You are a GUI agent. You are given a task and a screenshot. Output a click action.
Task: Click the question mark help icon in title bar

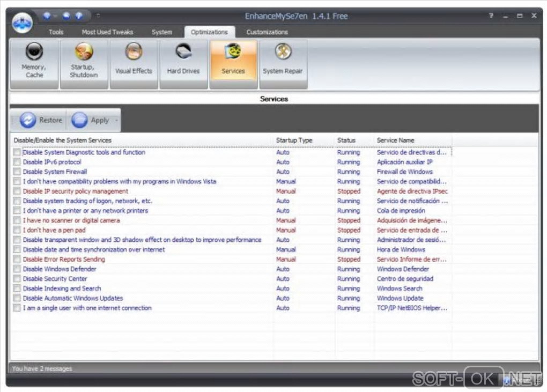[491, 16]
